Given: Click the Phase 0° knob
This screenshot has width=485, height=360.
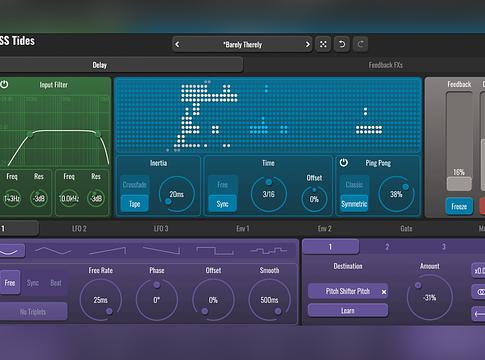Looking at the screenshot, I should click(157, 300).
